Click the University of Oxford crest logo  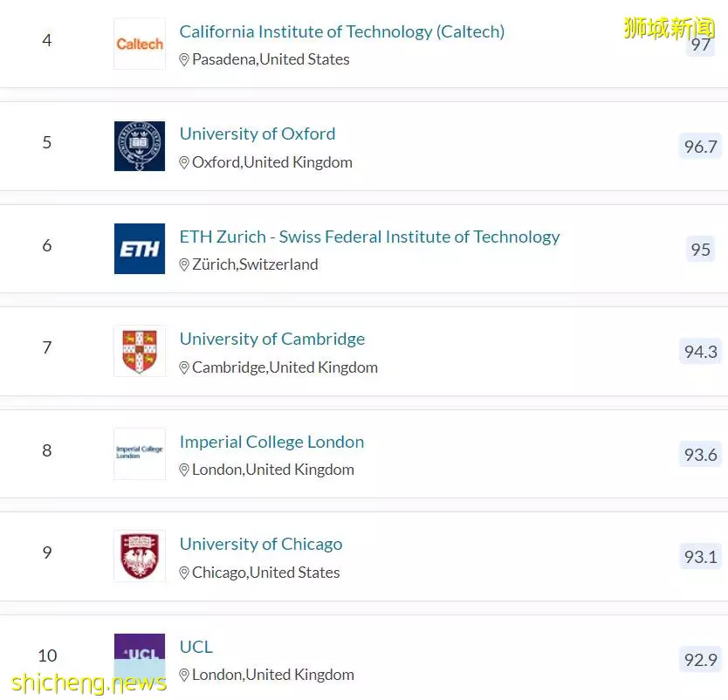pos(140,146)
